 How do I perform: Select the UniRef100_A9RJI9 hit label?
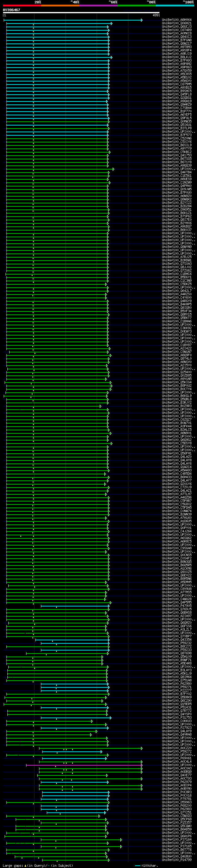pyautogui.click(x=177, y=54)
